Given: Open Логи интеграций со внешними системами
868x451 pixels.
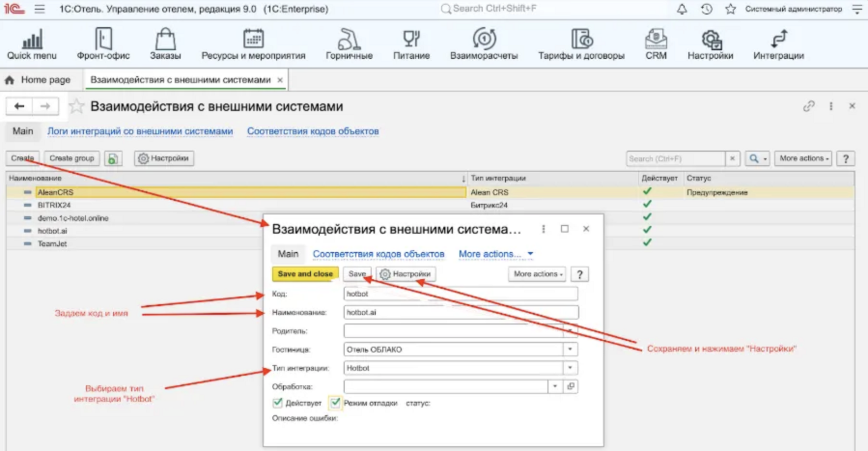Looking at the screenshot, I should click(140, 131).
